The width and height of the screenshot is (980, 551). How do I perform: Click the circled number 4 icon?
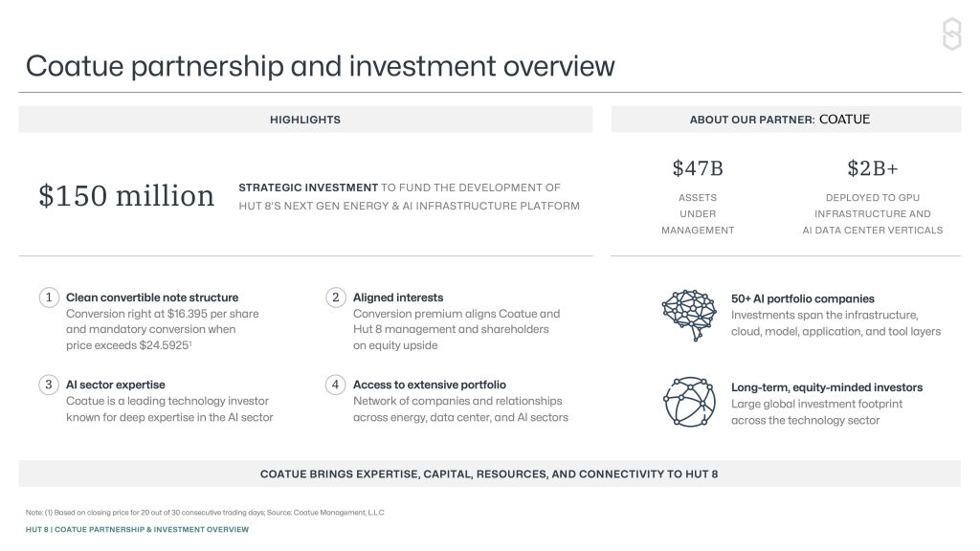(335, 385)
